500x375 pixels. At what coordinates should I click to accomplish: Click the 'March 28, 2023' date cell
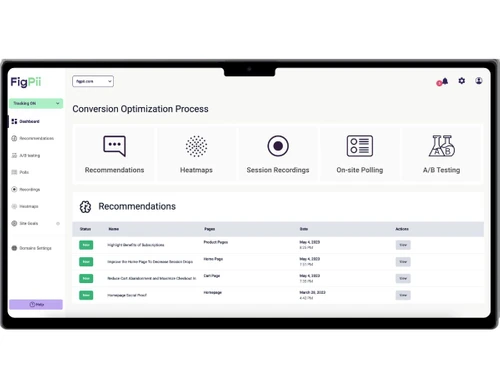pyautogui.click(x=312, y=292)
